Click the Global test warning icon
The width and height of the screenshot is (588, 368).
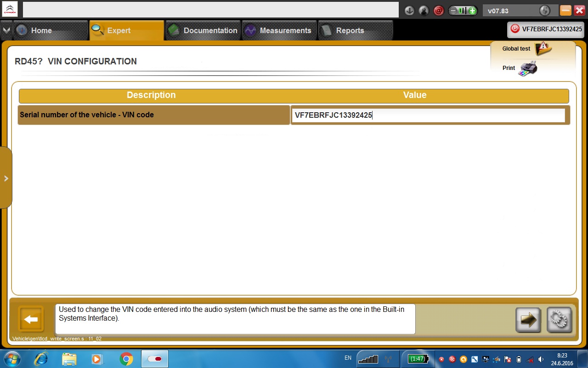tap(543, 48)
